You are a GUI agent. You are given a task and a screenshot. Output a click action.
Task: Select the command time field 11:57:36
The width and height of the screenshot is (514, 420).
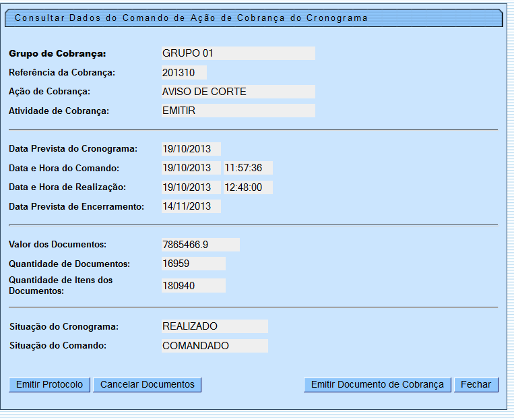click(247, 168)
